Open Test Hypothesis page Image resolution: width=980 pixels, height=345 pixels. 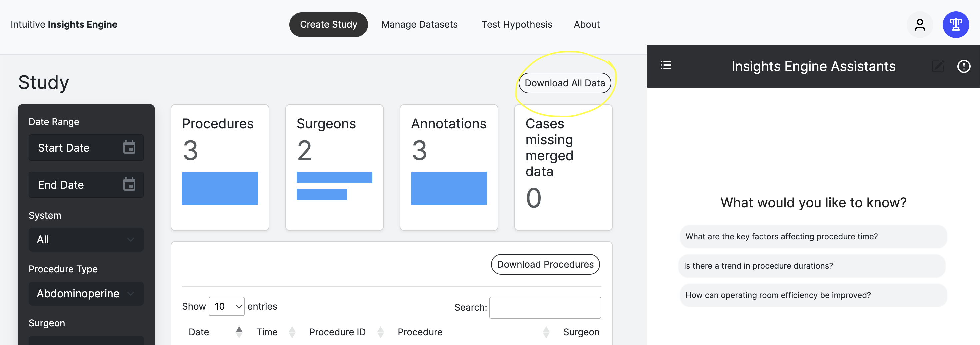point(517,25)
